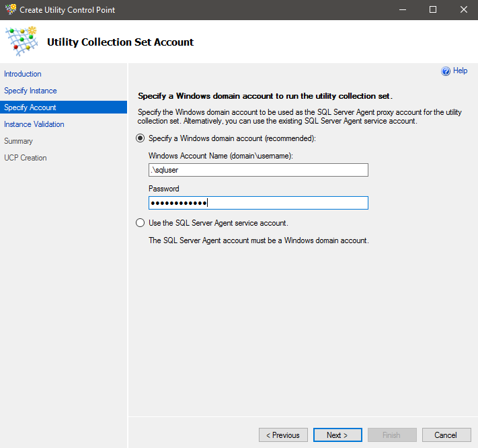Jump to the Instance Validation step

(34, 124)
